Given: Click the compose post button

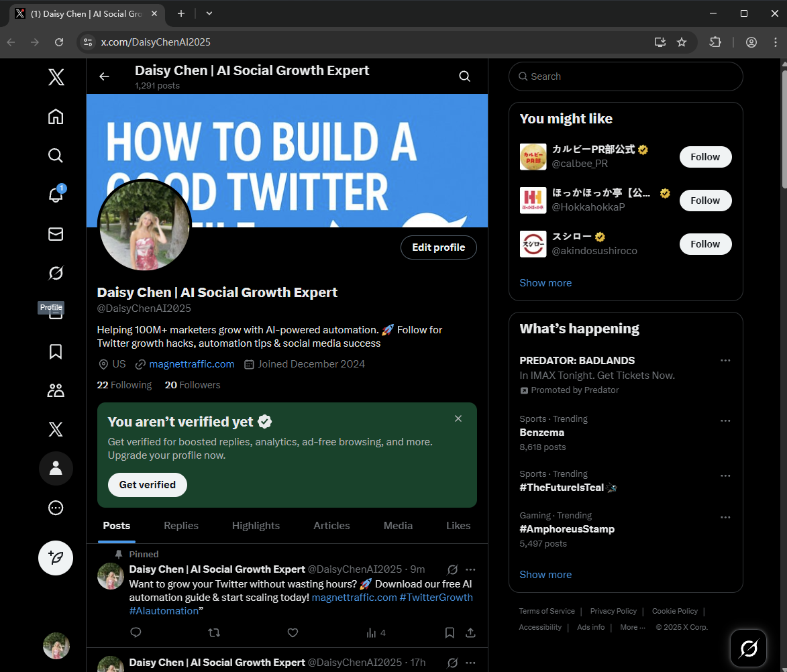Looking at the screenshot, I should pos(56,557).
